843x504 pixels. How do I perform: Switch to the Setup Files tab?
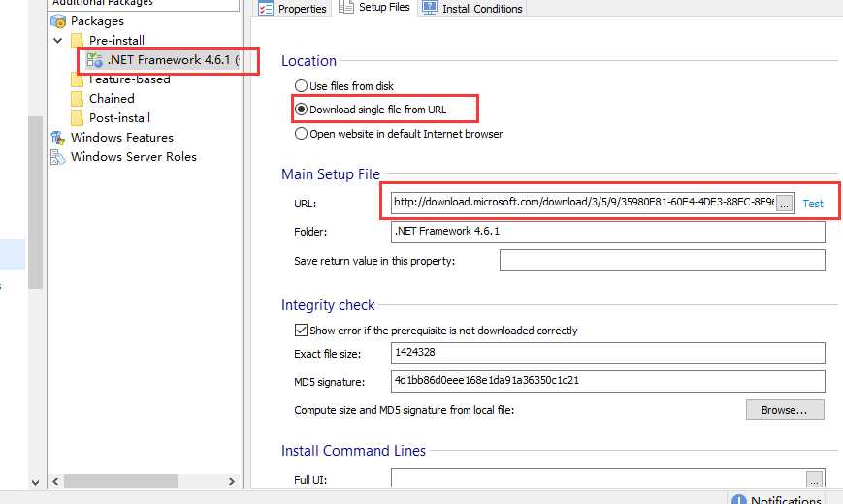(x=374, y=7)
